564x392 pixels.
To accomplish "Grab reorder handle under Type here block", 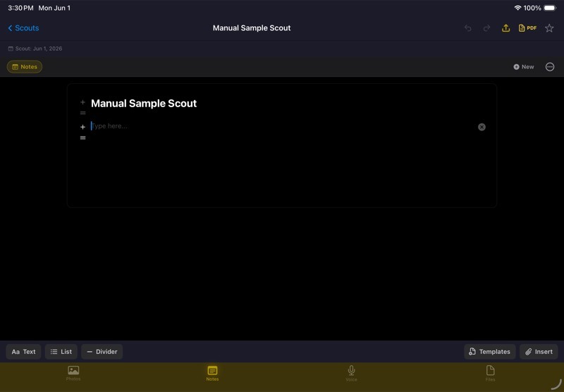I will [82, 137].
